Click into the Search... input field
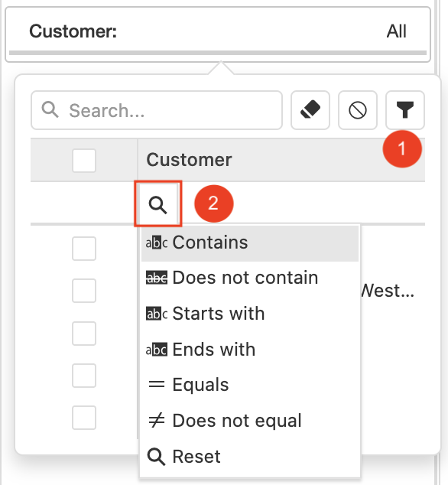448x485 pixels. (x=157, y=110)
